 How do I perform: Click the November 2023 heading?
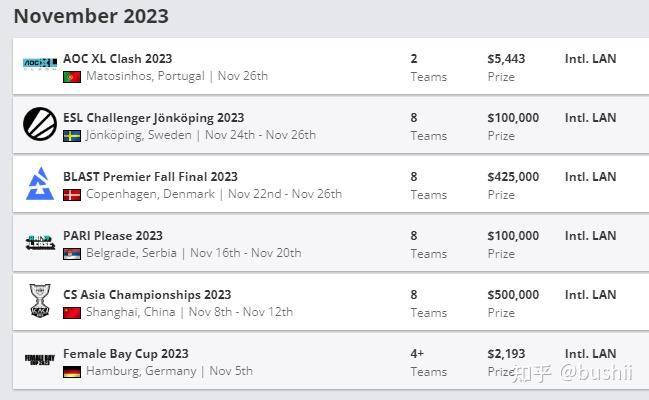point(91,16)
